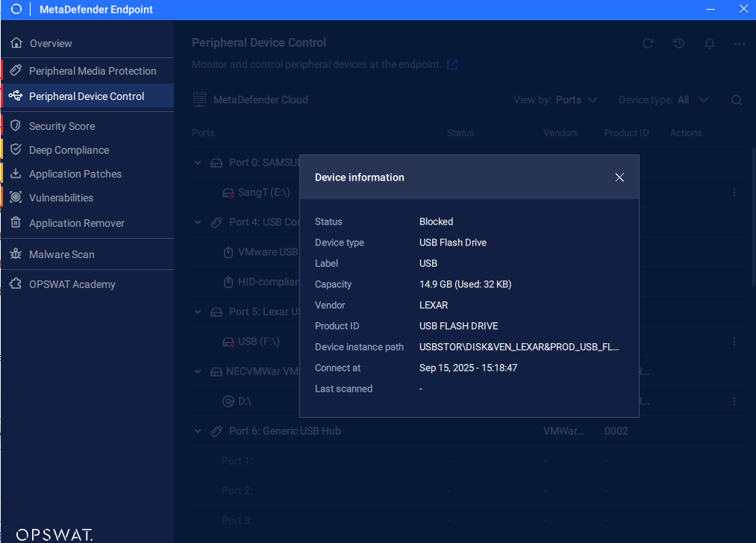This screenshot has width=756, height=543.
Task: Click the USBSTOR device instance path value
Action: (519, 347)
